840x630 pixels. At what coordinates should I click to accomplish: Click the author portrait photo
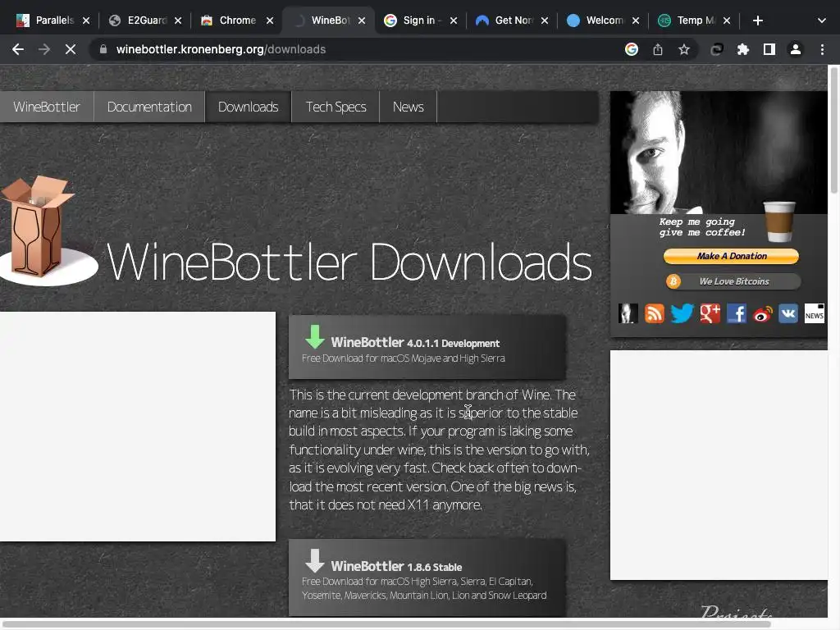point(719,153)
